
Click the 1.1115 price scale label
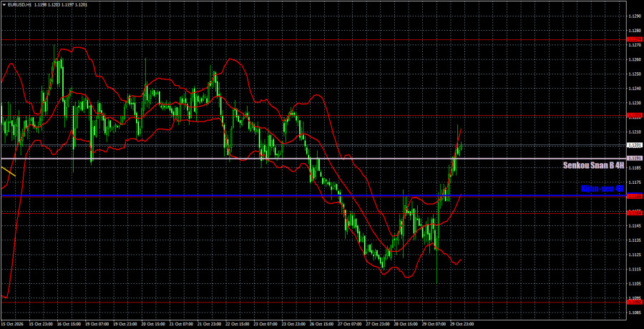coord(635,269)
